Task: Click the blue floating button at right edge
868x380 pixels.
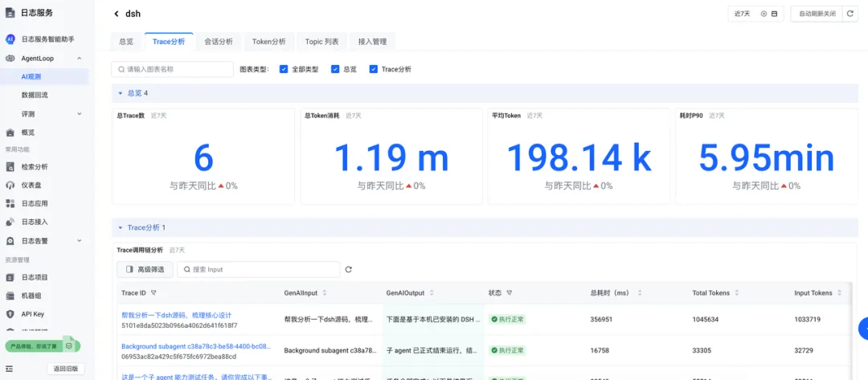Action: point(863,329)
